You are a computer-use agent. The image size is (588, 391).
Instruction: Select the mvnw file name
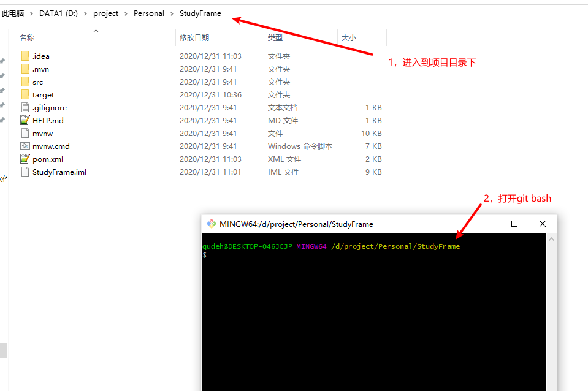pos(43,134)
